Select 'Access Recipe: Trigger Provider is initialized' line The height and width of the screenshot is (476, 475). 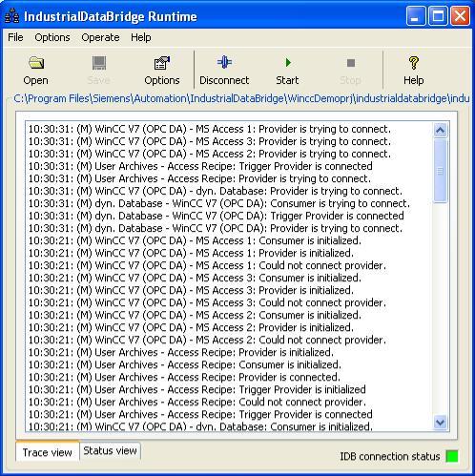197,389
